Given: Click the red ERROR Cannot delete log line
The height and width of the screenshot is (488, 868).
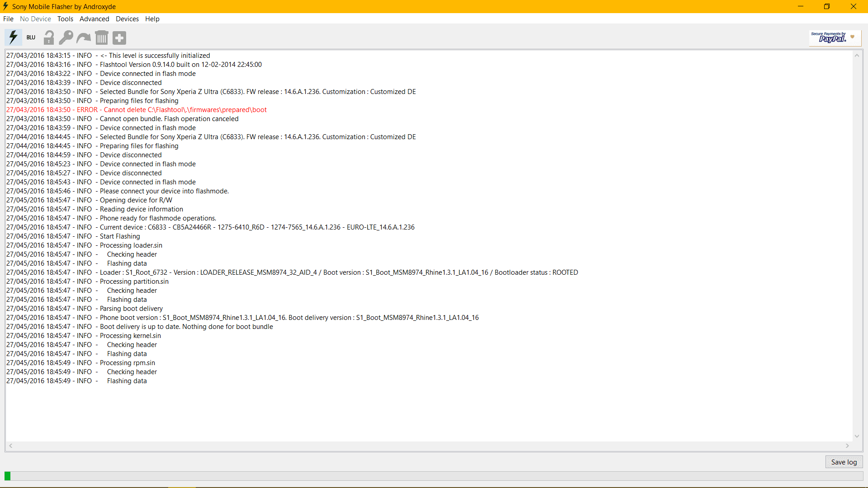Looking at the screenshot, I should pyautogui.click(x=137, y=110).
